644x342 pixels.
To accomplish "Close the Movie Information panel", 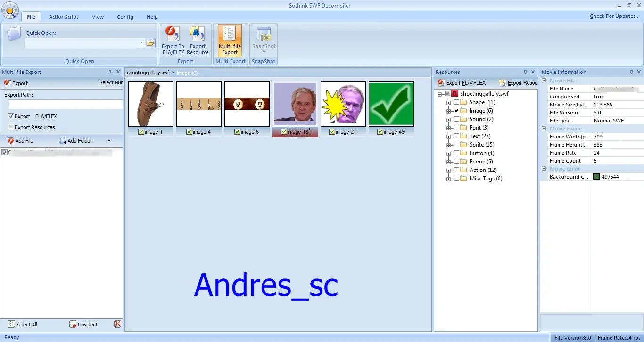I will pyautogui.click(x=639, y=72).
